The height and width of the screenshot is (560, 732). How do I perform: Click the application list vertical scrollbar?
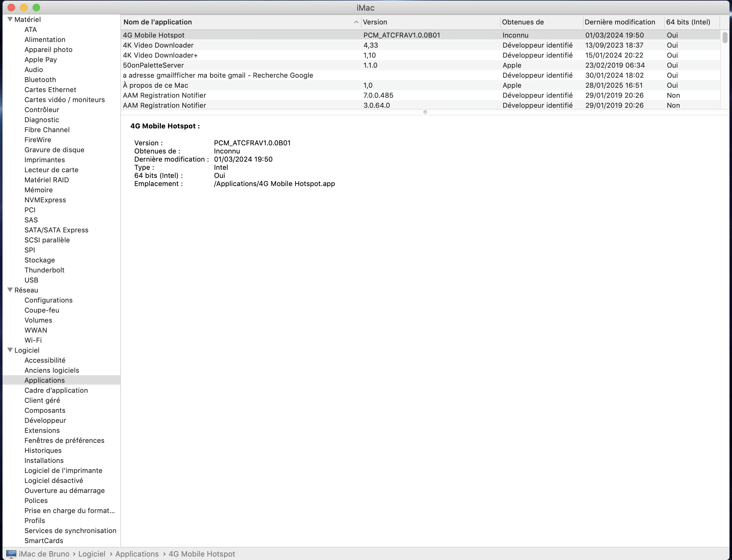(725, 37)
